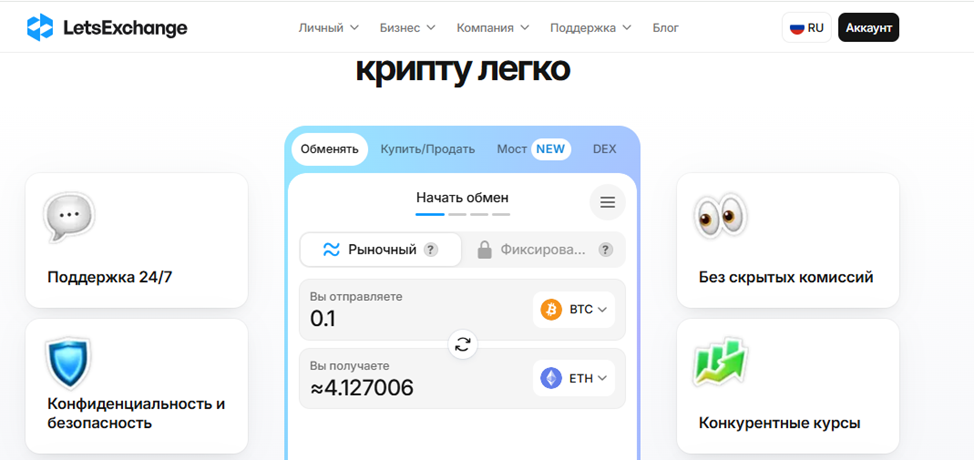This screenshot has height=460, width=974.
Task: Click the eyes emoji icon
Action: click(721, 217)
